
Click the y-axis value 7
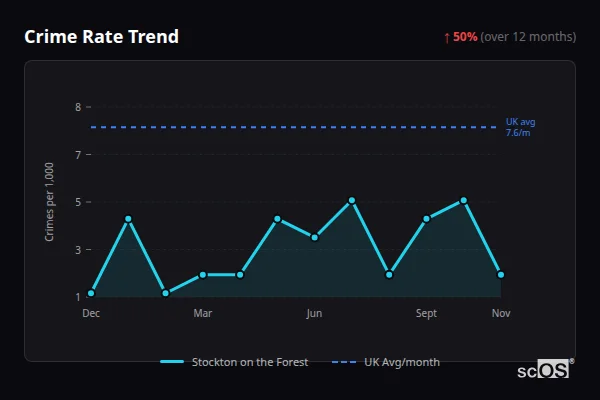pyautogui.click(x=78, y=155)
